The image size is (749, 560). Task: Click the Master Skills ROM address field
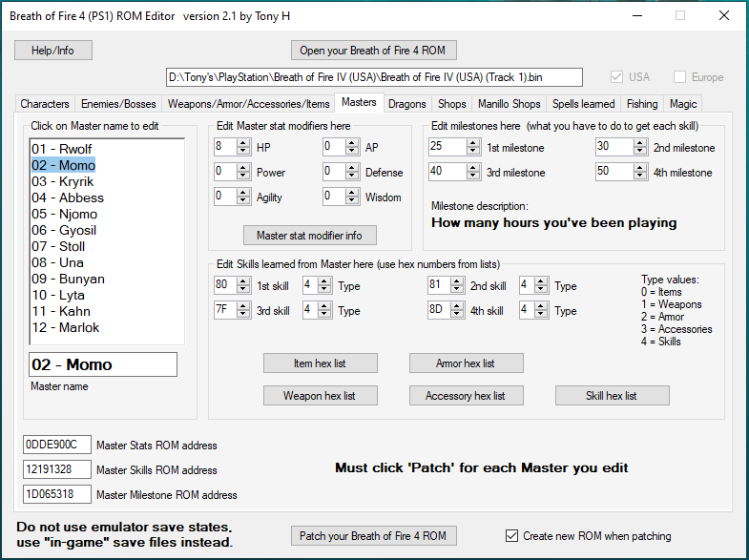(57, 469)
